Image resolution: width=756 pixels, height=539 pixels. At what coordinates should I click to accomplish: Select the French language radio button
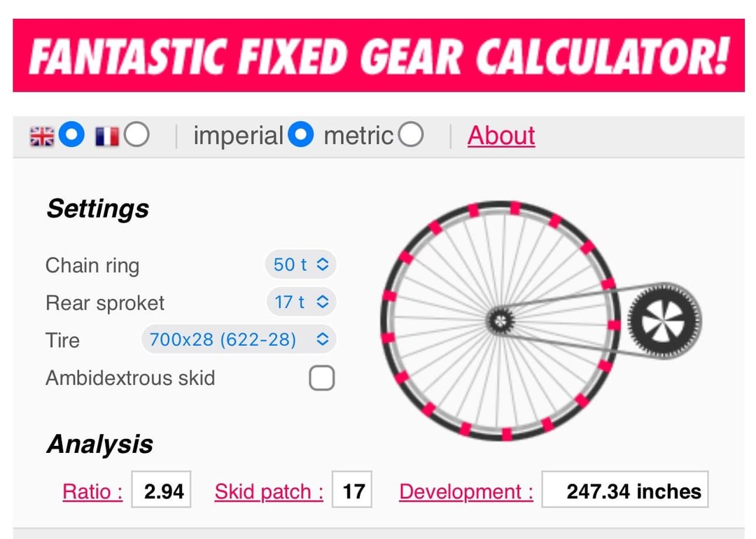[x=136, y=134]
